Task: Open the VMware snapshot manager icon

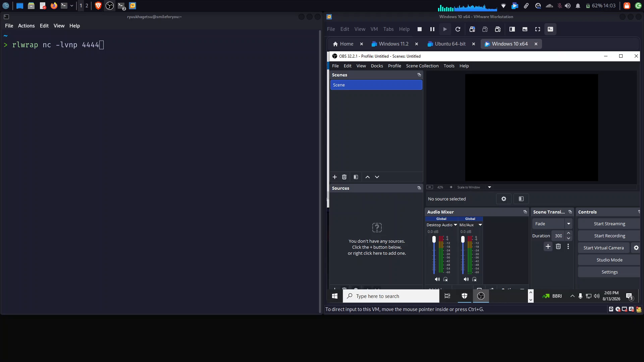Action: point(498,29)
